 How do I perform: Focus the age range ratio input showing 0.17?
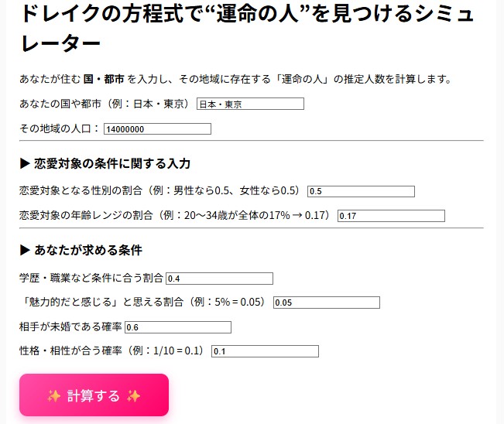click(391, 216)
